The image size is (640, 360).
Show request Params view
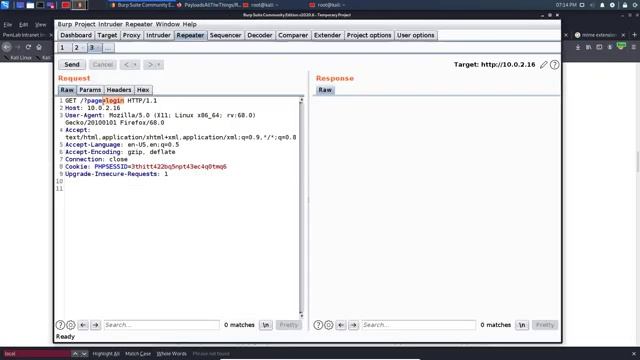(x=90, y=90)
